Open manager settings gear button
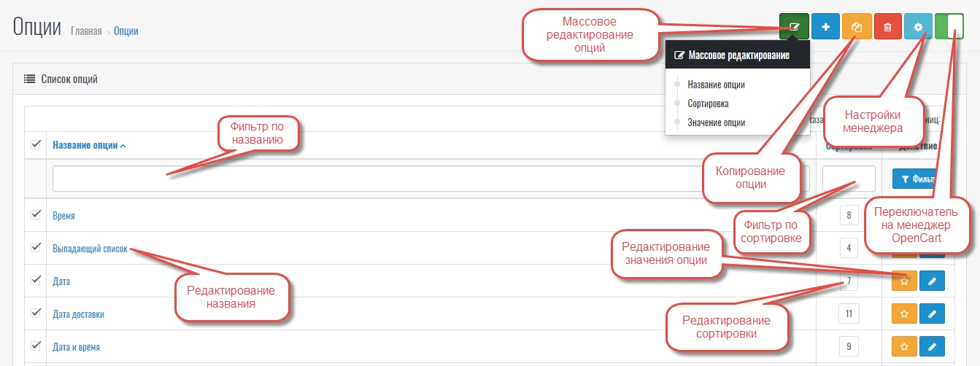 919,27
